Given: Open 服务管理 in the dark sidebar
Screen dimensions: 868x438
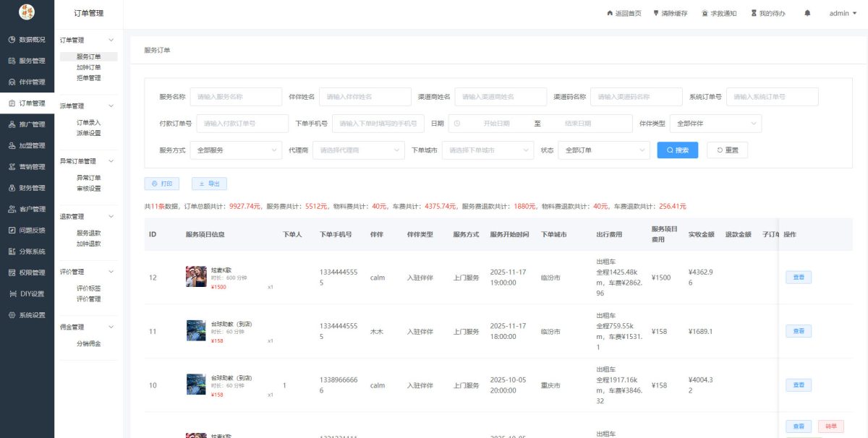Looking at the screenshot, I should pos(27,61).
